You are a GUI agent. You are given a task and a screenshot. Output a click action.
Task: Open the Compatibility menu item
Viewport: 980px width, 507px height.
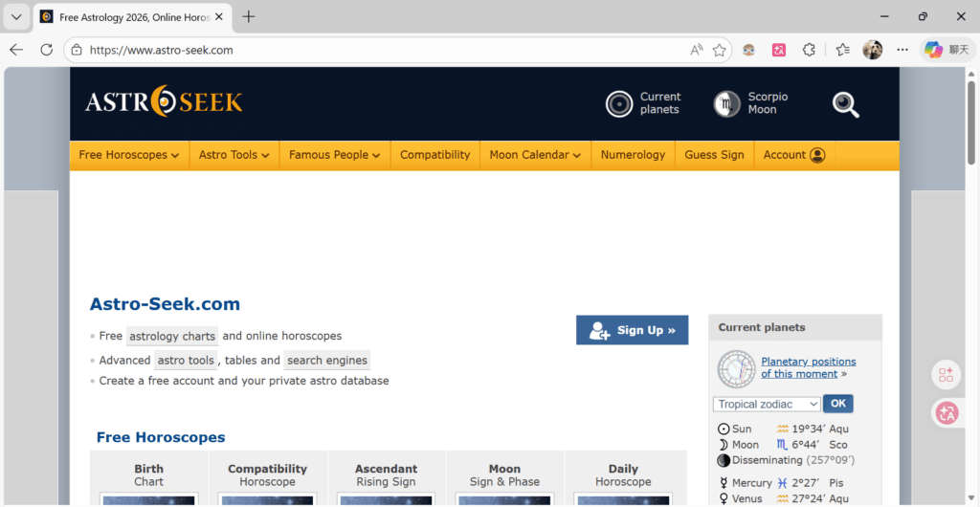click(x=434, y=155)
